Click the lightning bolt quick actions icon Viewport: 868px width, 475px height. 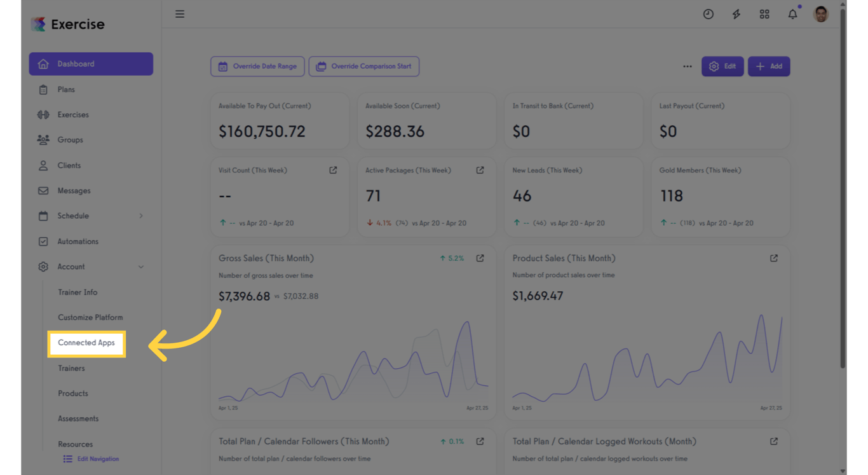click(736, 14)
